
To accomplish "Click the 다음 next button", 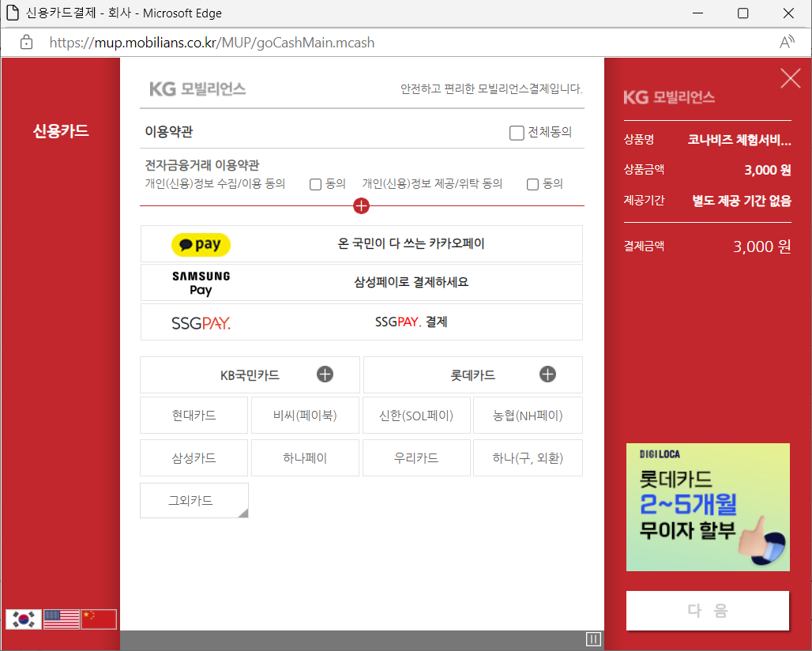I will (708, 611).
